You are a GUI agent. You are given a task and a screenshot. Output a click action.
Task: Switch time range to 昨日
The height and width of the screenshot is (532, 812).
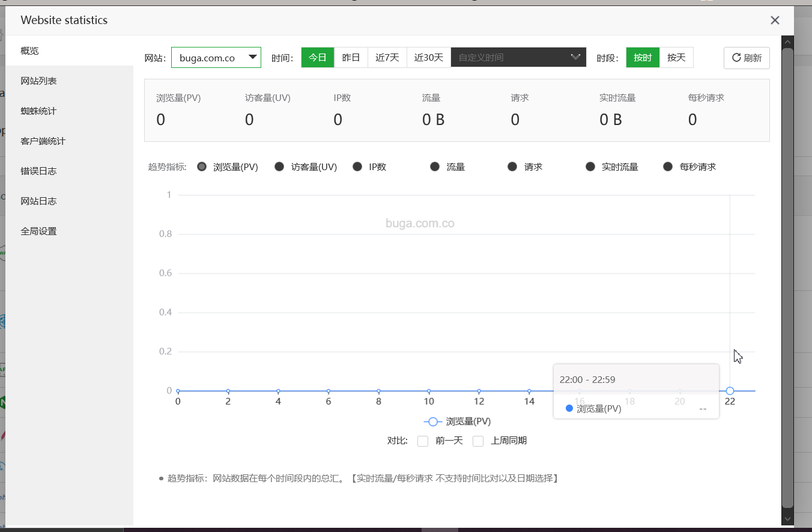(351, 58)
